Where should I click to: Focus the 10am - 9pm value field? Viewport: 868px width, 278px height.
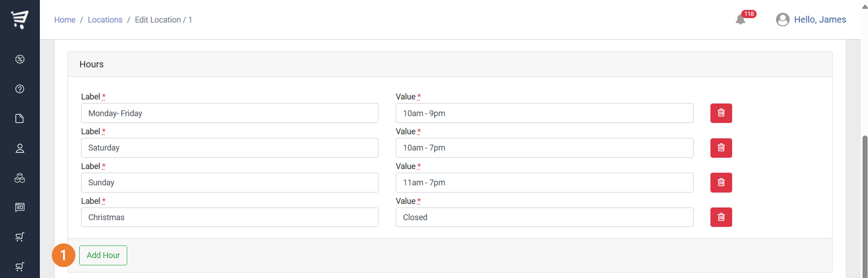pyautogui.click(x=544, y=113)
